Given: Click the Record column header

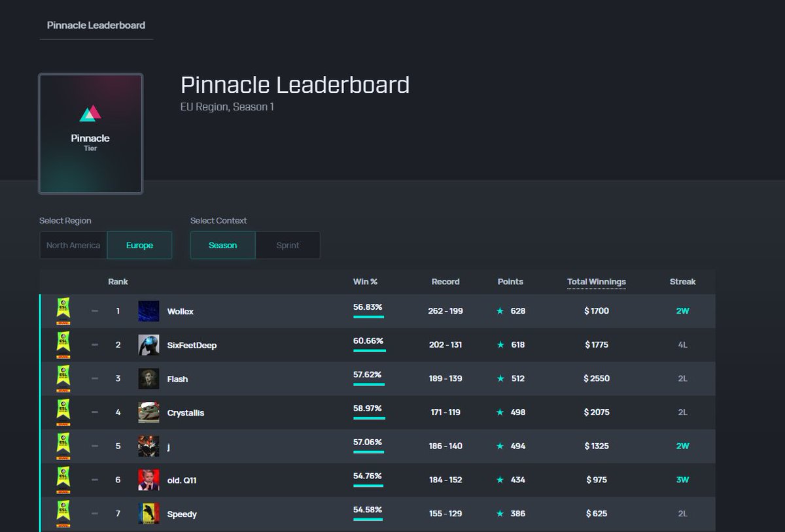Looking at the screenshot, I should pos(445,282).
